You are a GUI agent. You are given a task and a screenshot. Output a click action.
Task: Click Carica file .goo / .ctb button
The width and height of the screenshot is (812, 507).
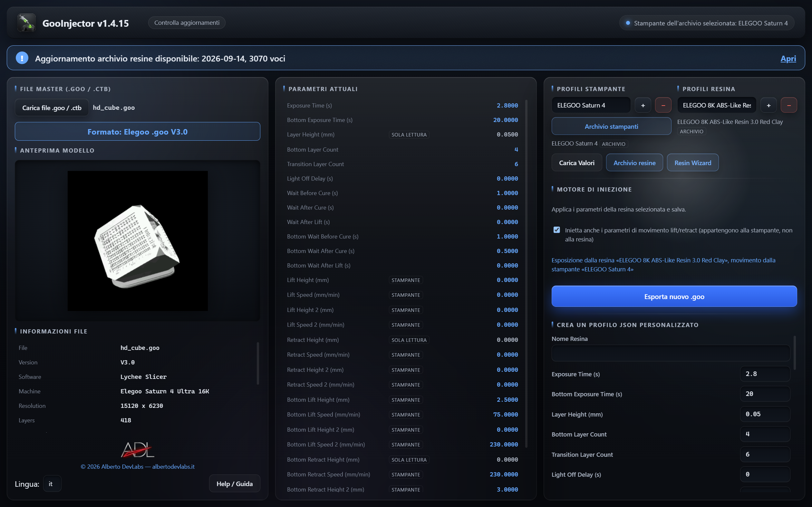(52, 108)
